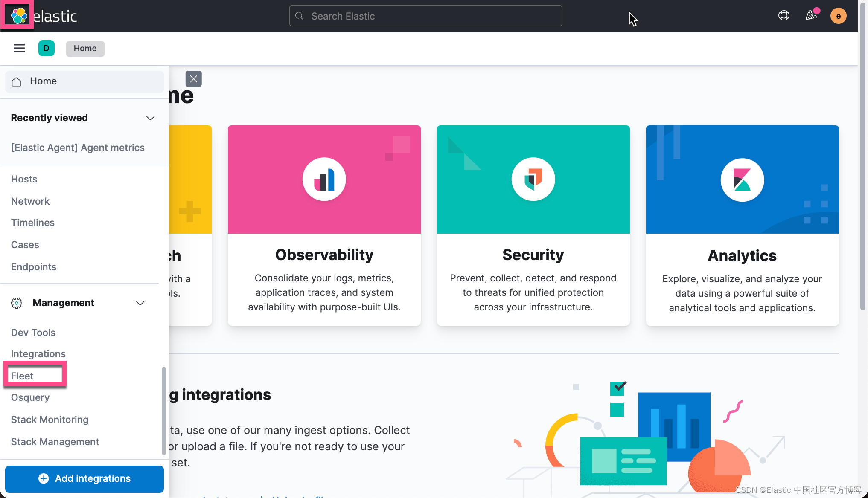Open Dev Tools from the sidebar
Screen dimensions: 868x498
33,333
